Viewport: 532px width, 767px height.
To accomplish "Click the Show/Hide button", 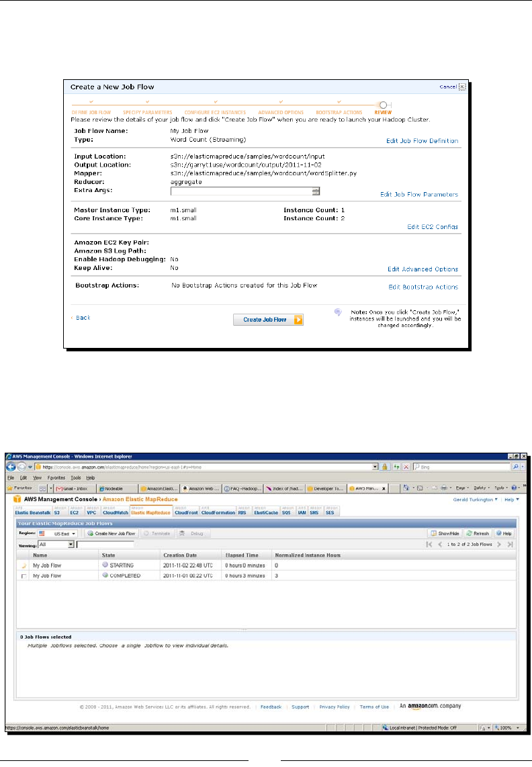I will tap(445, 534).
